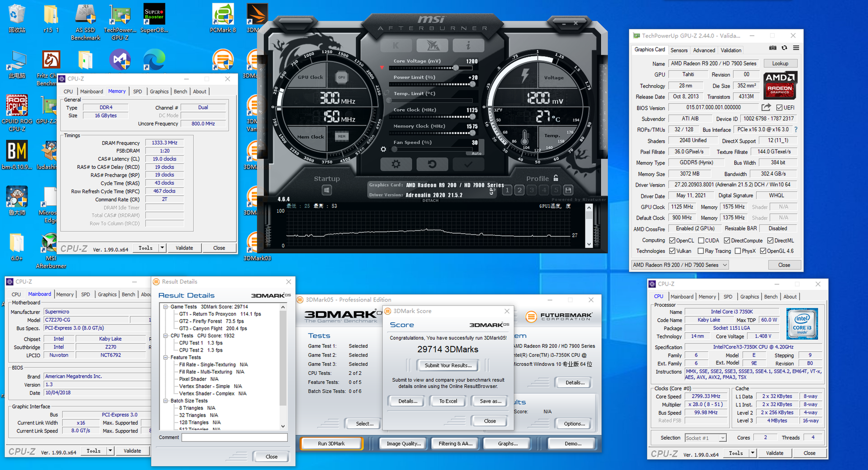868x470 pixels.
Task: Toggle the DirectML checkbox in GPU-Z
Action: (x=771, y=240)
